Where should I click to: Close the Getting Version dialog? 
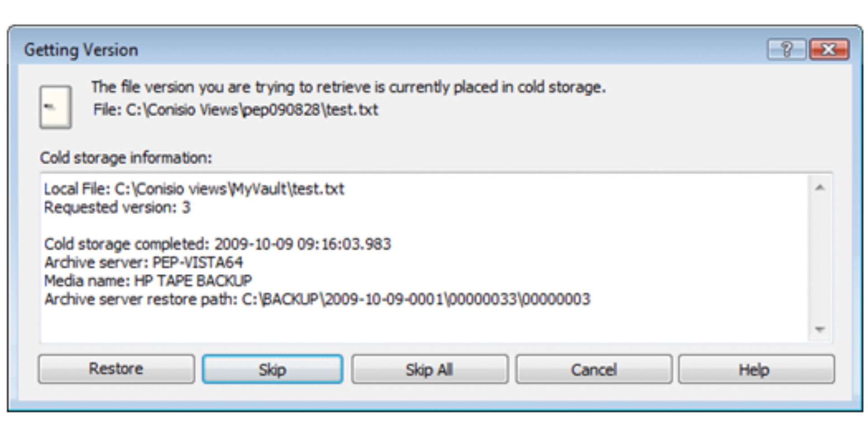pyautogui.click(x=829, y=49)
